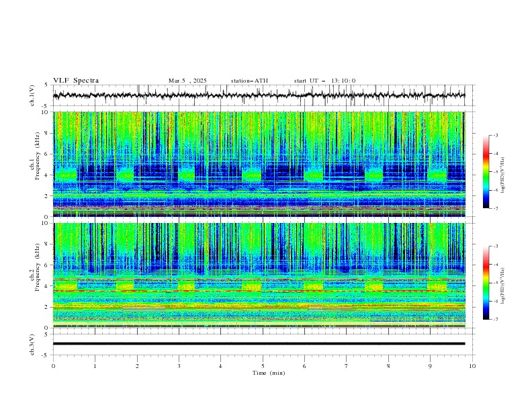Click the time axis tick labeled 4

(220, 366)
